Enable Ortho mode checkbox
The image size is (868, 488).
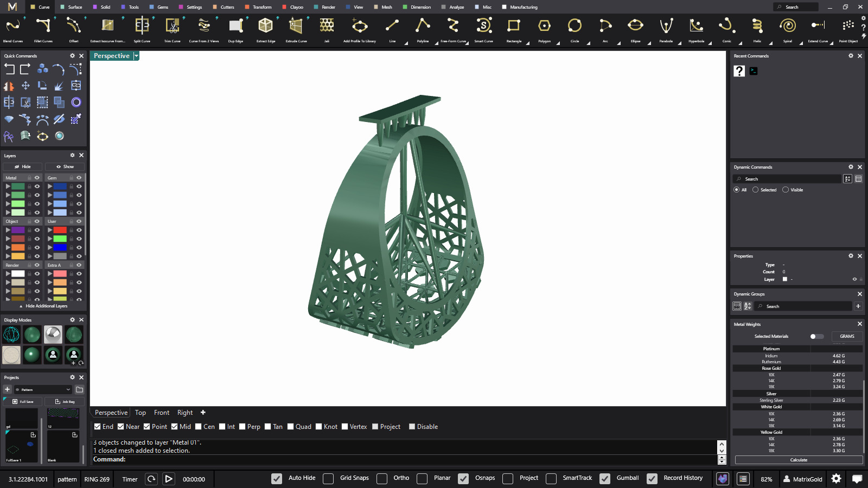(382, 479)
